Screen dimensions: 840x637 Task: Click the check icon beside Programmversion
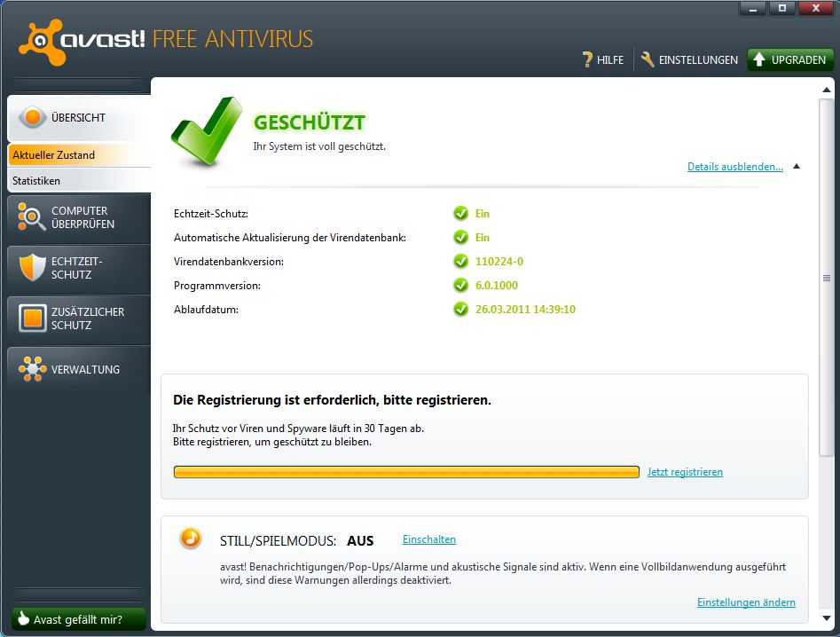coord(460,285)
